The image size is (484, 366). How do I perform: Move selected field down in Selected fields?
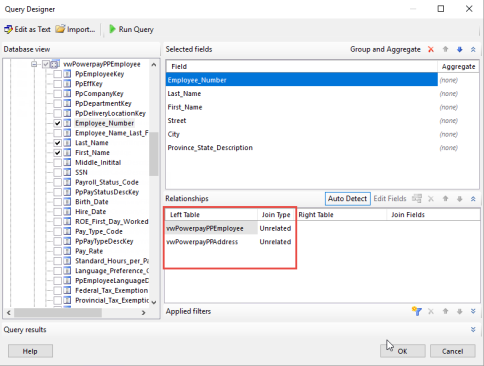click(460, 49)
